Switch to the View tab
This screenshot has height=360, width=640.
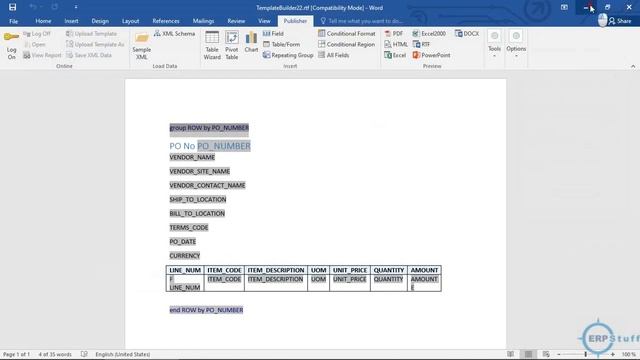click(264, 21)
